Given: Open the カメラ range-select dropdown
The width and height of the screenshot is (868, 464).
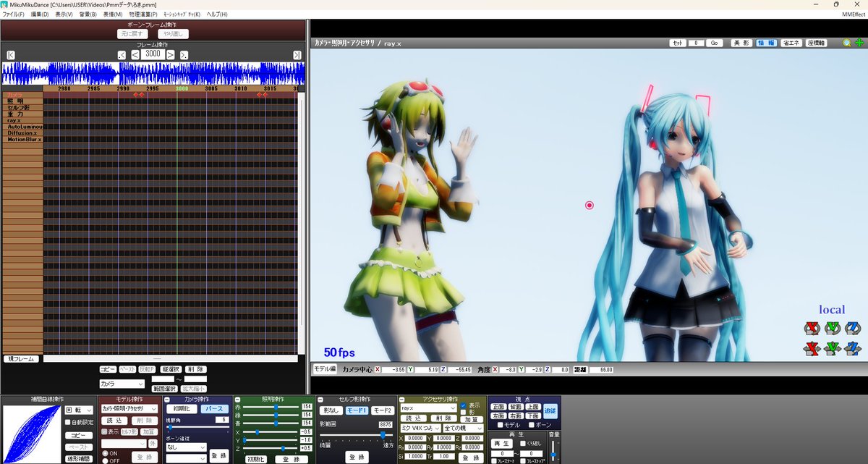Looking at the screenshot, I should tap(122, 384).
